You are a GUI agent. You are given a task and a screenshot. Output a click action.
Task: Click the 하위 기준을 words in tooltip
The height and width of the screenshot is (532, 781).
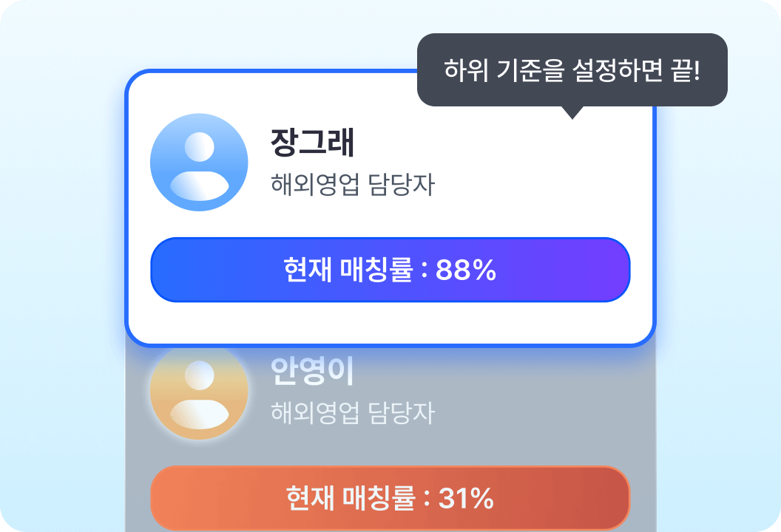pyautogui.click(x=504, y=71)
